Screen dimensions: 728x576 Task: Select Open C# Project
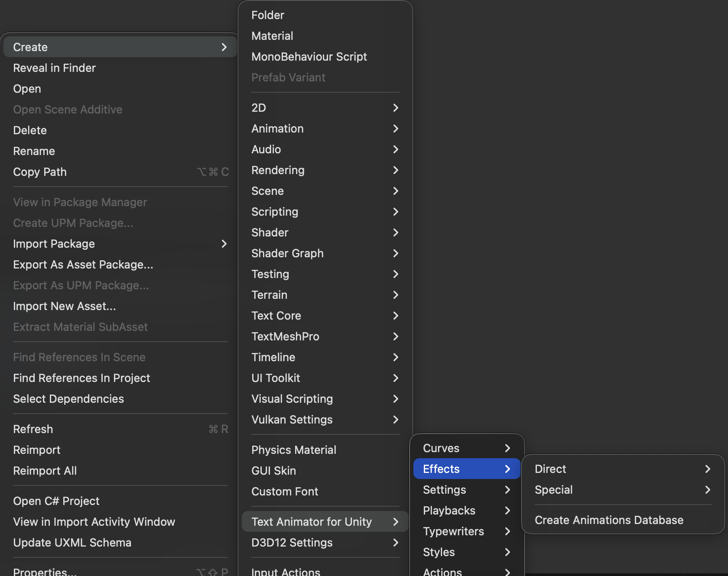point(56,501)
